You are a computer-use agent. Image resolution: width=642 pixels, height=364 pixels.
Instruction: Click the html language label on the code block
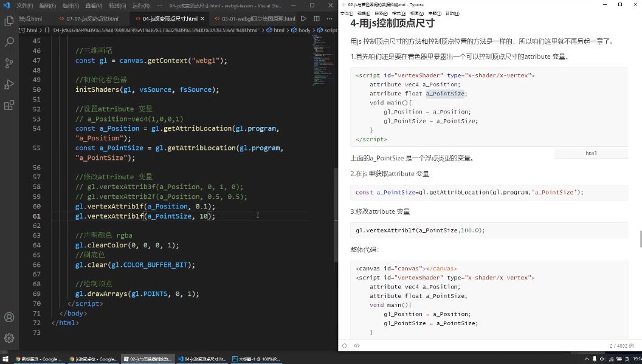coord(590,153)
